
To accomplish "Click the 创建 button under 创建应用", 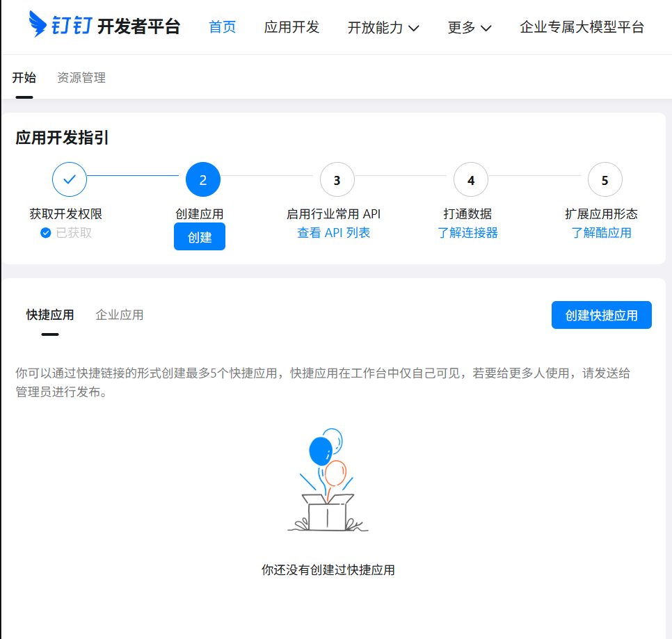I will (199, 236).
